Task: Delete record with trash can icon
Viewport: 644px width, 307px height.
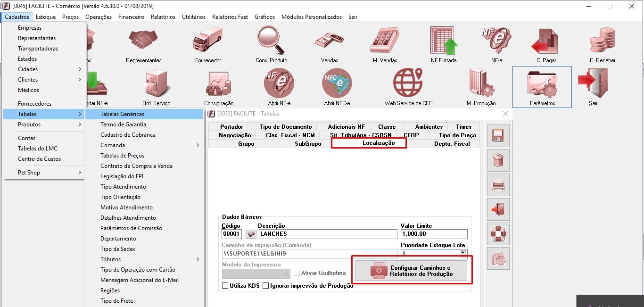Action: point(498,160)
